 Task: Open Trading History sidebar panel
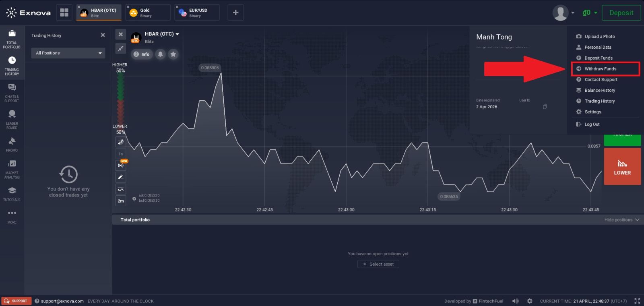pos(12,66)
